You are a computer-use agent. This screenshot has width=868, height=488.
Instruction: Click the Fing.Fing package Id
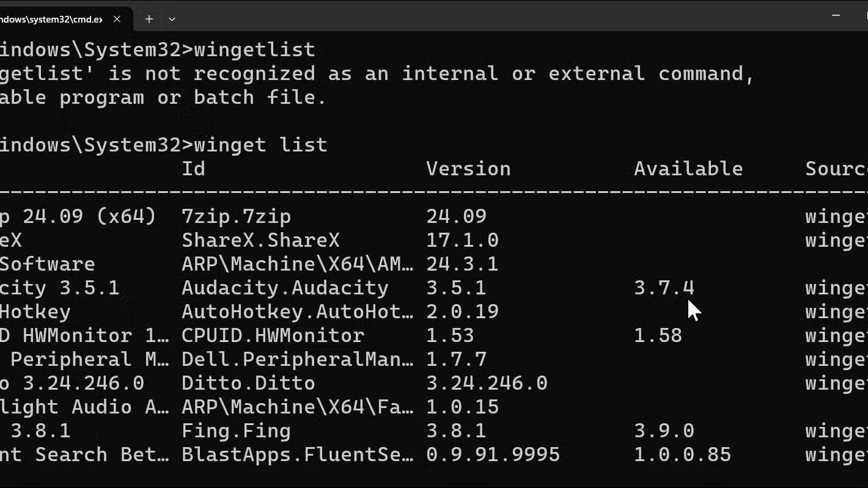coord(236,431)
